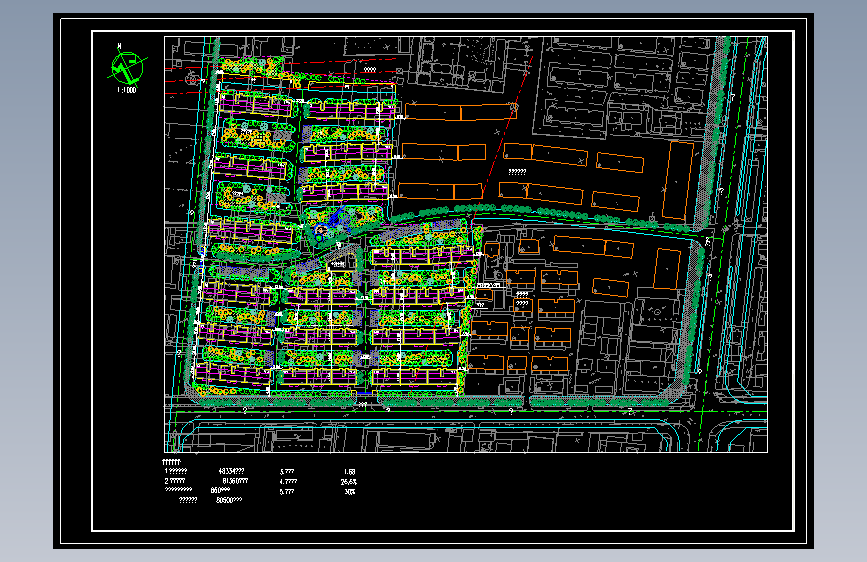Select the 26.6% value in the table
Image resolution: width=867 pixels, height=562 pixels.
click(x=349, y=482)
